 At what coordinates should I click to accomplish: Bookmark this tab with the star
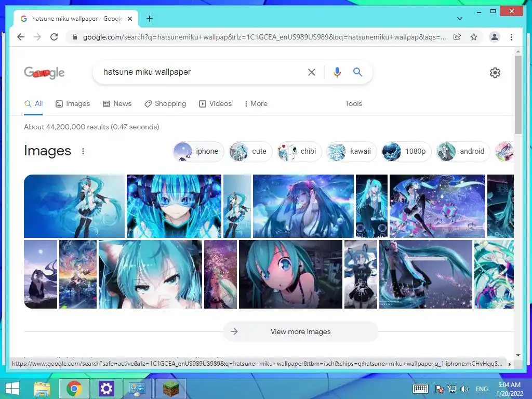[x=474, y=37]
